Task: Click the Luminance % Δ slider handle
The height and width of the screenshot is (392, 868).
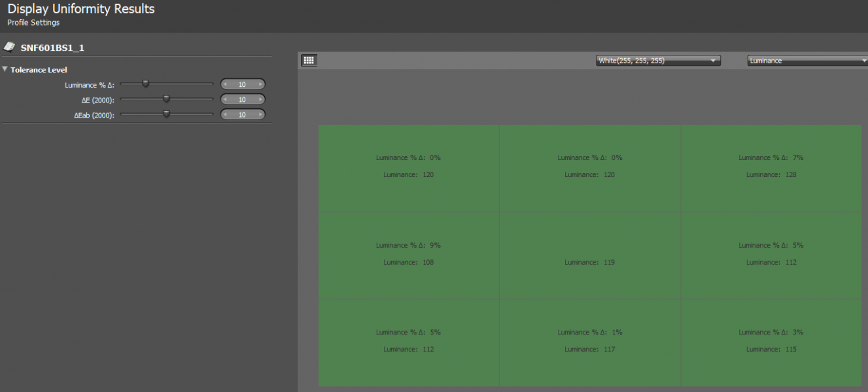Action: (146, 84)
